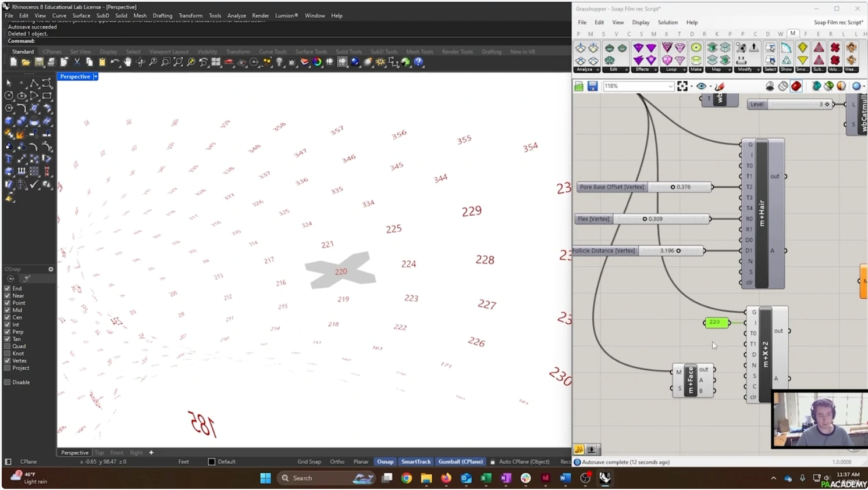Screen dimensions: 868x490
Task: Click the Cut scissors icon in Rhino
Action: tap(76, 62)
